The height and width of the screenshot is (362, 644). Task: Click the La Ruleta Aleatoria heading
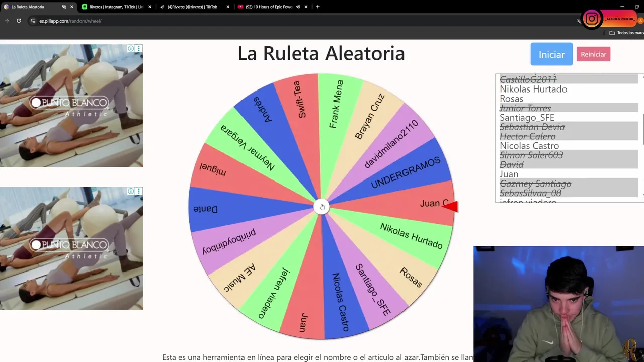point(321,53)
